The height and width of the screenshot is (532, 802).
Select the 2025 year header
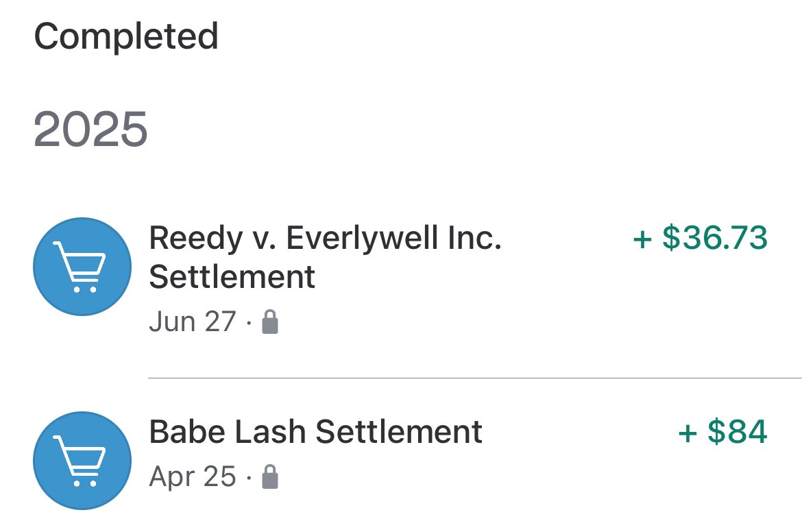[x=90, y=129]
